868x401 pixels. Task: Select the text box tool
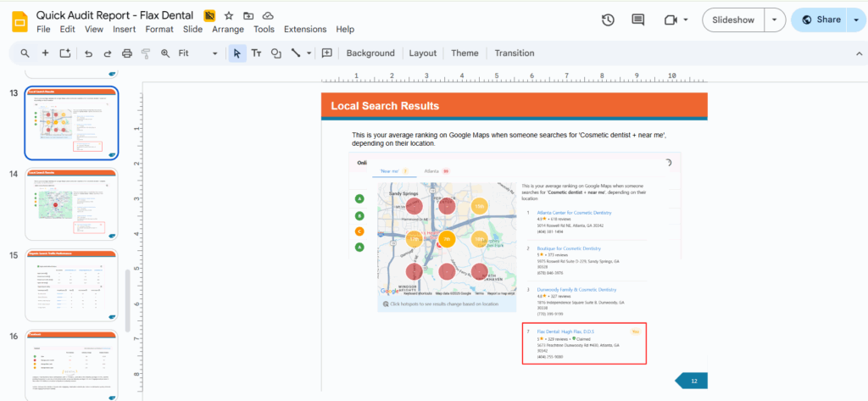tap(257, 53)
